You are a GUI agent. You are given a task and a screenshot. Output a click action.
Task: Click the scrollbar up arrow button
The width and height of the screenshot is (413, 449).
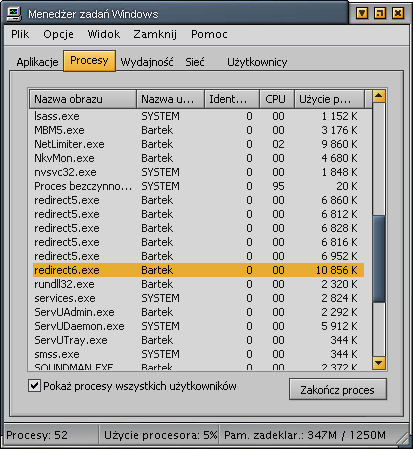[x=379, y=96]
